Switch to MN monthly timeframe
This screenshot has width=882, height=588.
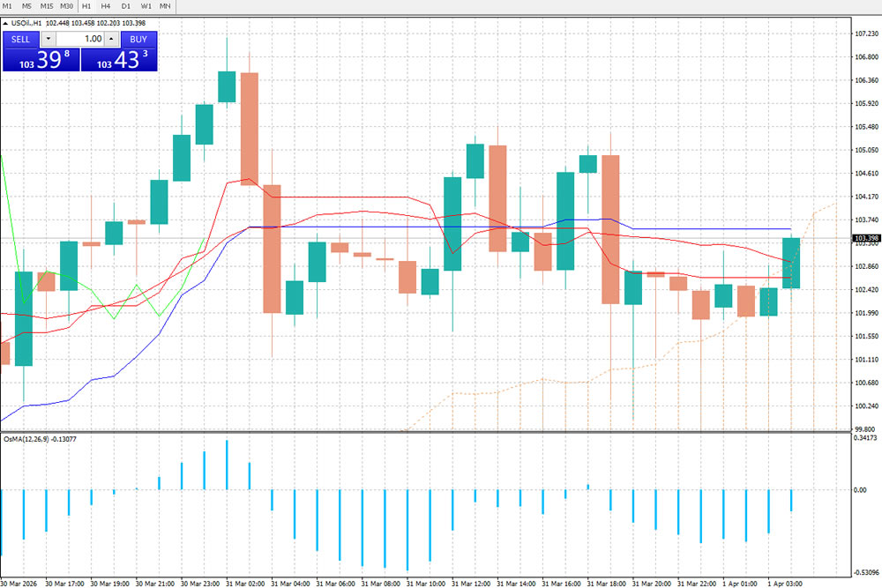(x=165, y=6)
